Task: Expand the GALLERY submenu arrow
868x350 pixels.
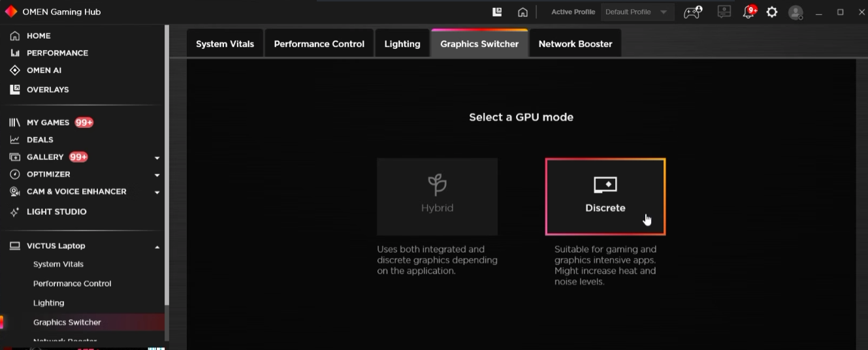Action: coord(157,158)
